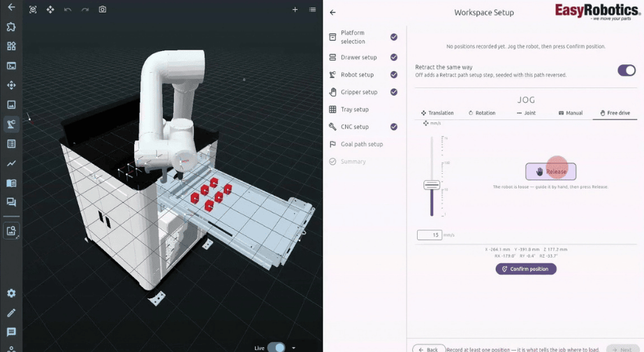Viewport: 644px width, 352px height.
Task: Select the Free drive tab
Action: (x=615, y=113)
